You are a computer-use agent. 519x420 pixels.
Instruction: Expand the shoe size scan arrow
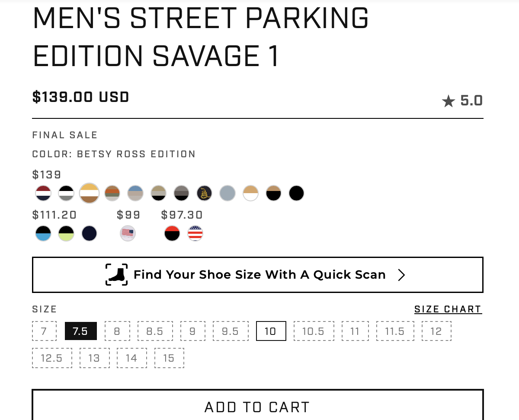pos(401,275)
